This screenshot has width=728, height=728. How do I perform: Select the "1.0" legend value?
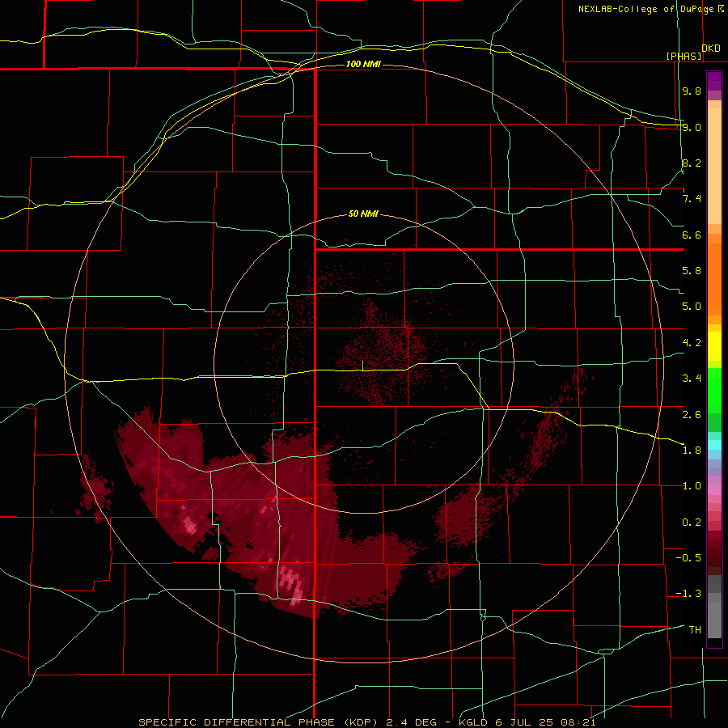click(x=692, y=486)
